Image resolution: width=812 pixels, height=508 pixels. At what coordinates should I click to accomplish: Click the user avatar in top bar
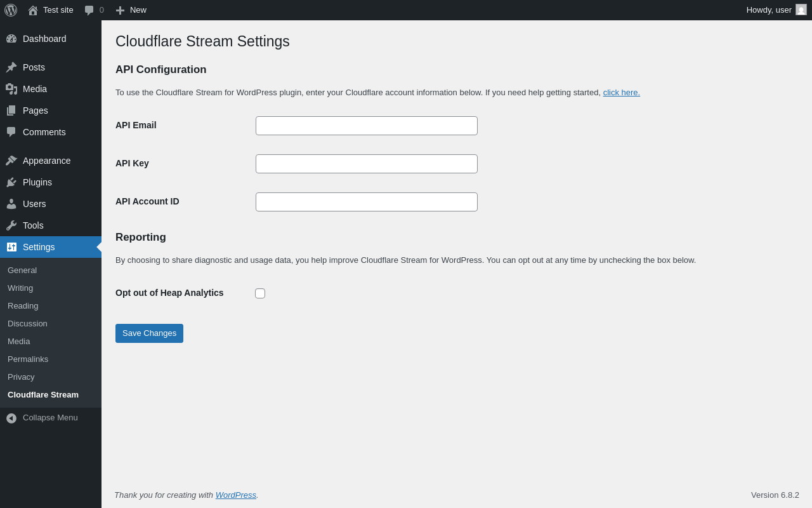(801, 10)
